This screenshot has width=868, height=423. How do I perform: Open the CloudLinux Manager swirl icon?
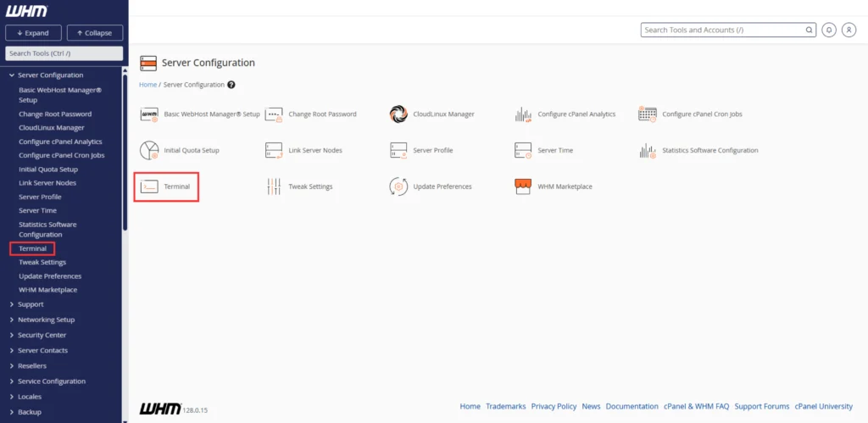398,114
